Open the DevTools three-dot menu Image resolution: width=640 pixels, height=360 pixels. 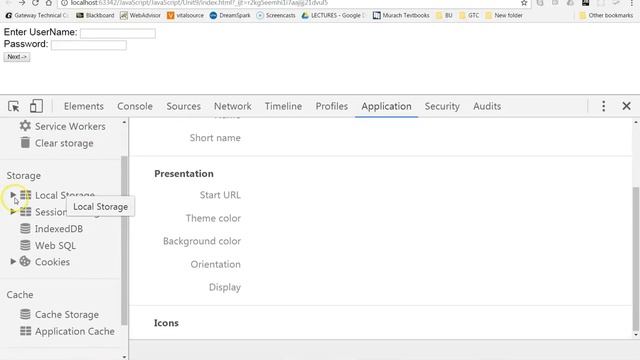point(603,106)
